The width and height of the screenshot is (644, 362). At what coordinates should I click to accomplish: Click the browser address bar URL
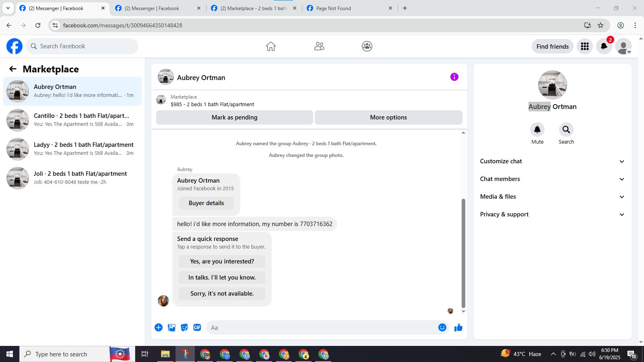point(123,25)
